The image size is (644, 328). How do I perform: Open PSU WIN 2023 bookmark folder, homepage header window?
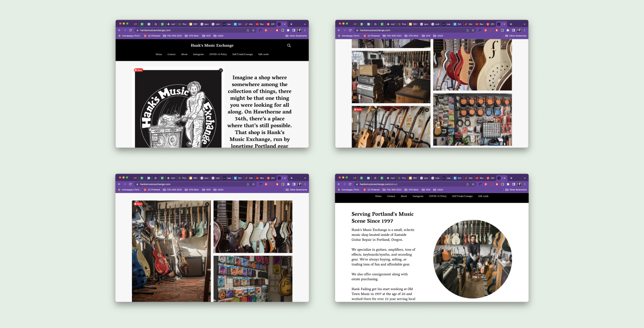(x=173, y=36)
